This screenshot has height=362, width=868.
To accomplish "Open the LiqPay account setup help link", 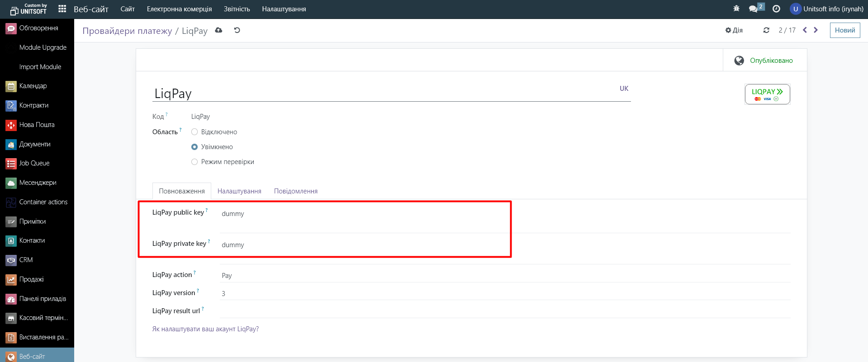I will click(205, 329).
